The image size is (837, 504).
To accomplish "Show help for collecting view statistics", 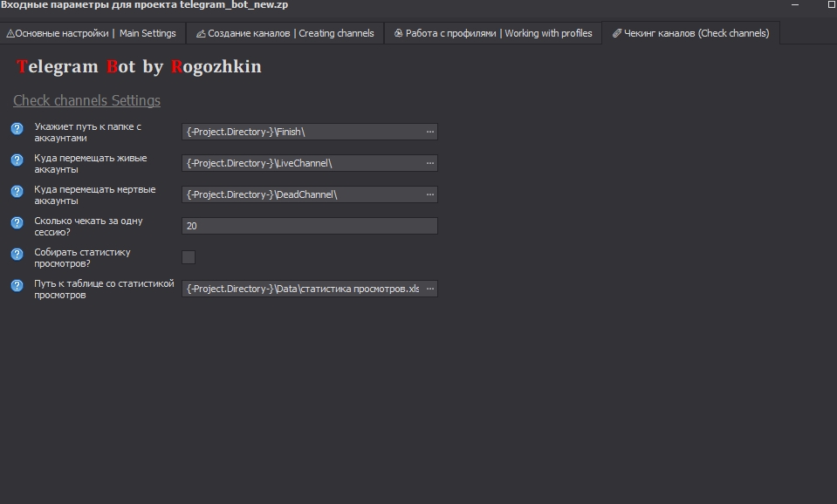I will [17, 255].
